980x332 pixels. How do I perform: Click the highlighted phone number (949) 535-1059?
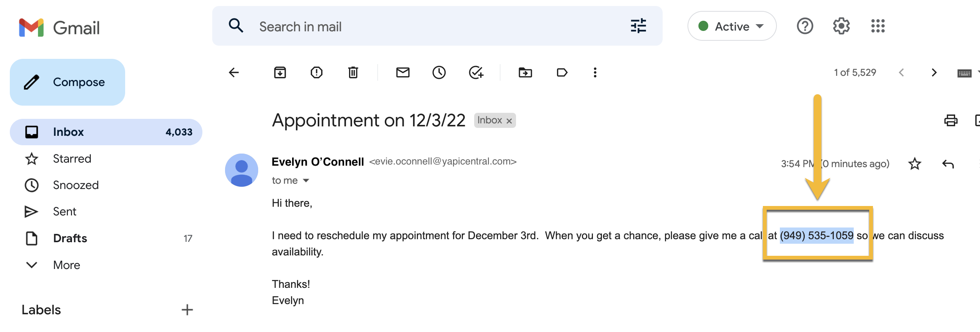click(816, 235)
